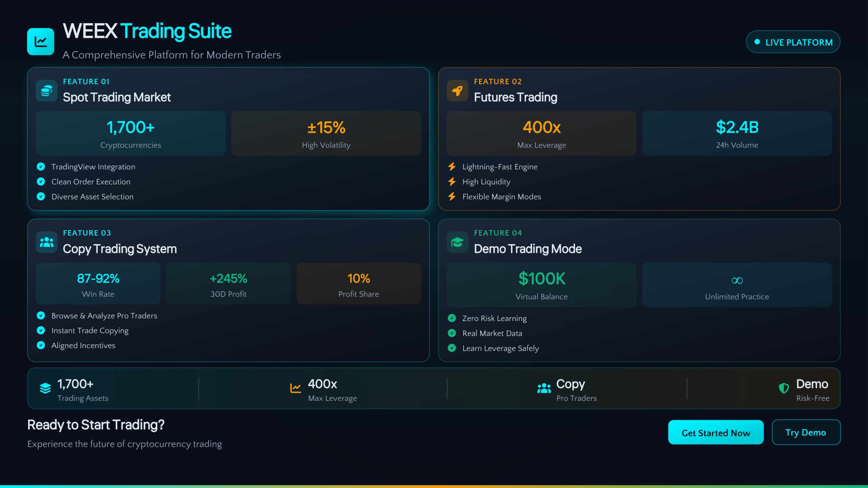Click the shield icon beside Risk-Free
The image size is (868, 488).
click(784, 388)
